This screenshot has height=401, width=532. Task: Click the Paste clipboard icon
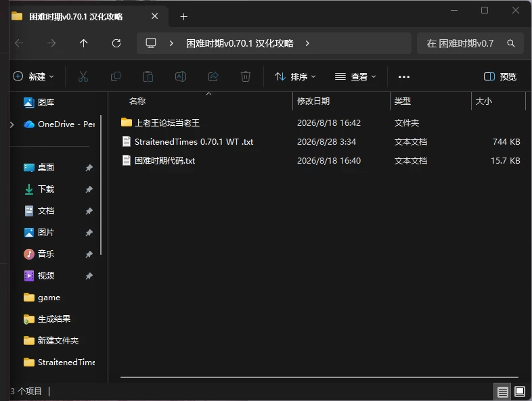point(148,76)
